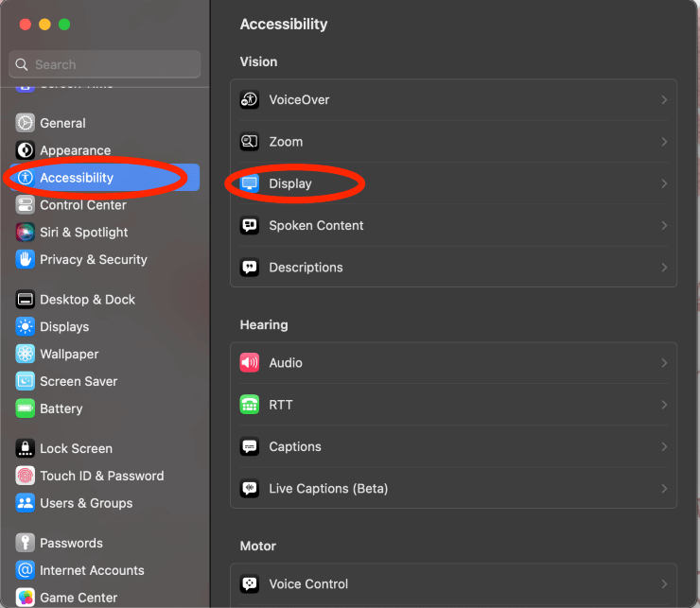Click the RTT phone icon
700x608 pixels.
coord(250,405)
